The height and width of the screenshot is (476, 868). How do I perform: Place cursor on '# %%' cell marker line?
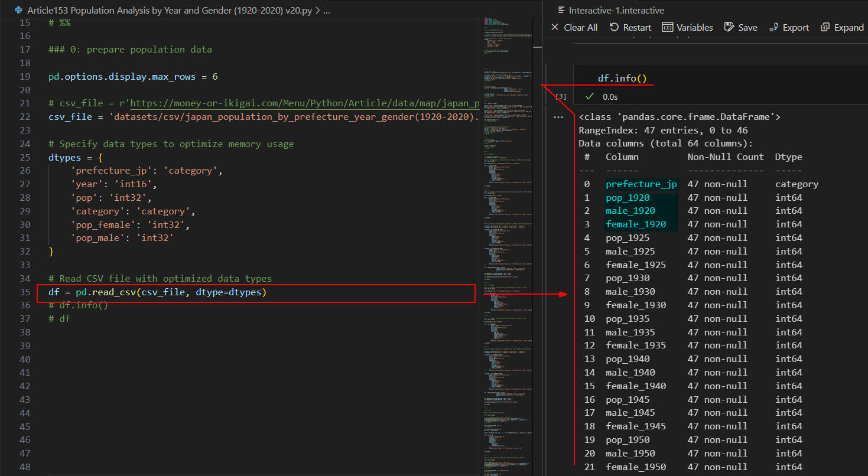point(59,22)
